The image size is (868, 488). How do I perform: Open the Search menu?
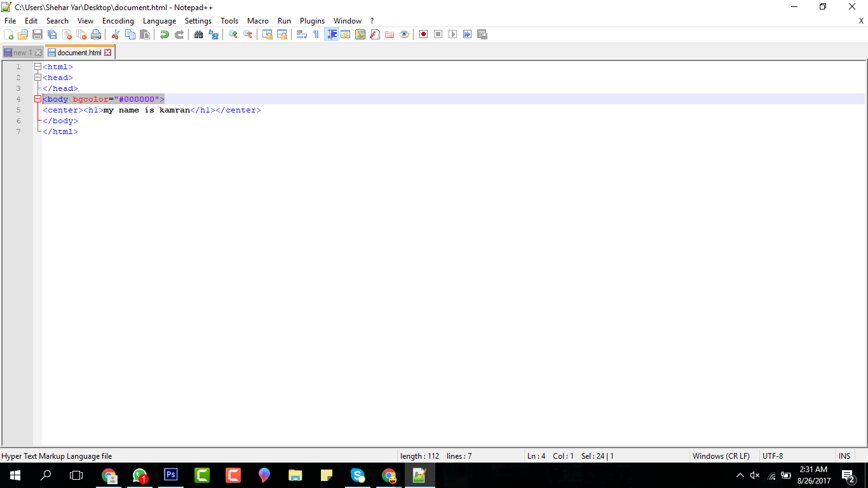point(57,21)
